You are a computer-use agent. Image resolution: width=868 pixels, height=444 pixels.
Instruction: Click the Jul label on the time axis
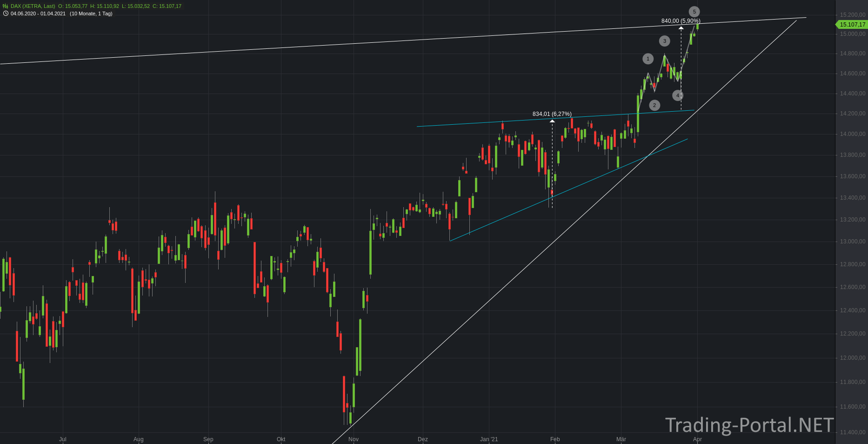(63, 439)
